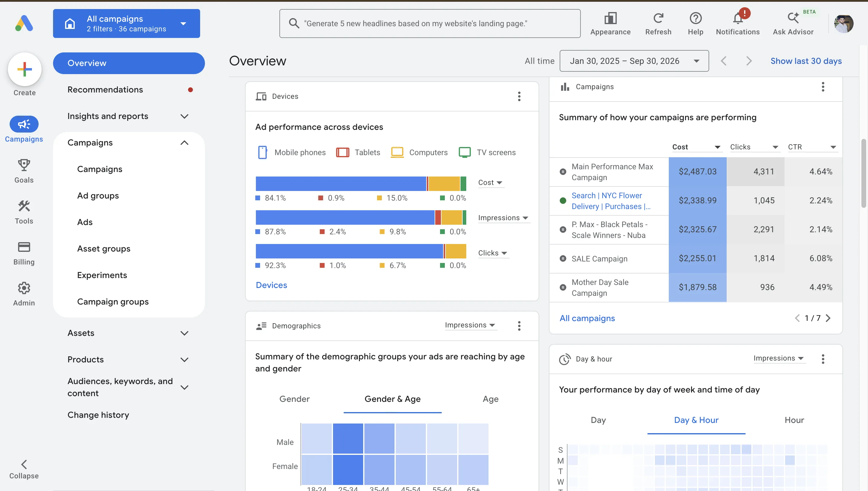Open Cost column dropdown in Campaigns table

pyautogui.click(x=697, y=147)
